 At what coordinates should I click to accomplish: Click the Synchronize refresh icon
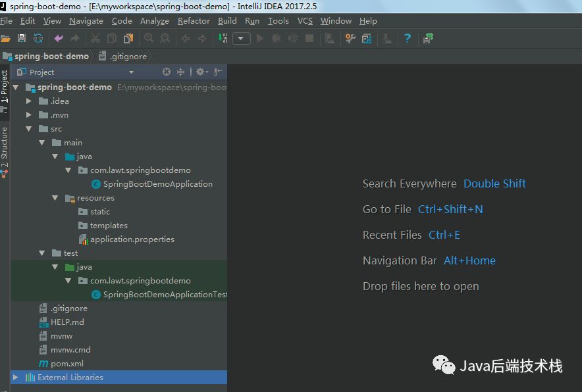(x=38, y=38)
